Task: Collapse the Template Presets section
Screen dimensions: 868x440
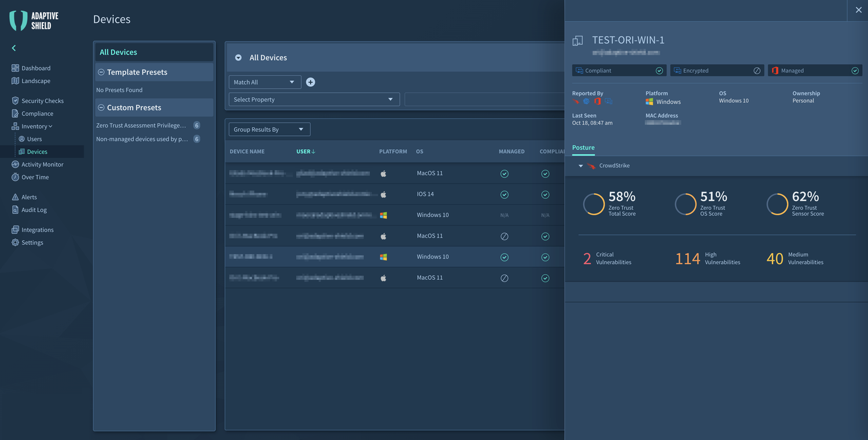Action: [x=101, y=72]
